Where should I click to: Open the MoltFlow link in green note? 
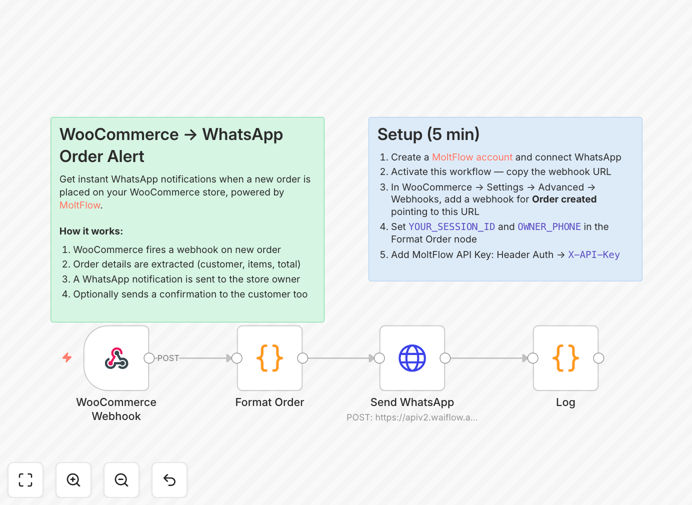click(80, 205)
